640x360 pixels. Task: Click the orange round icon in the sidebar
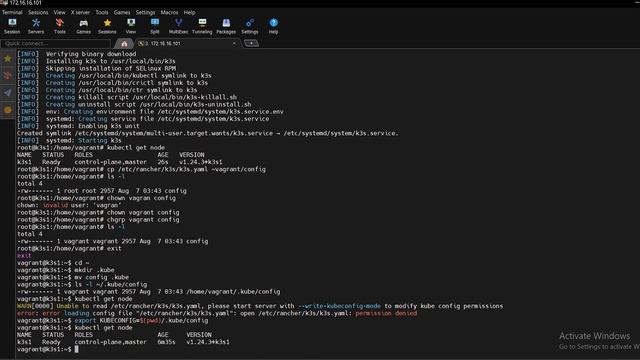point(8,109)
